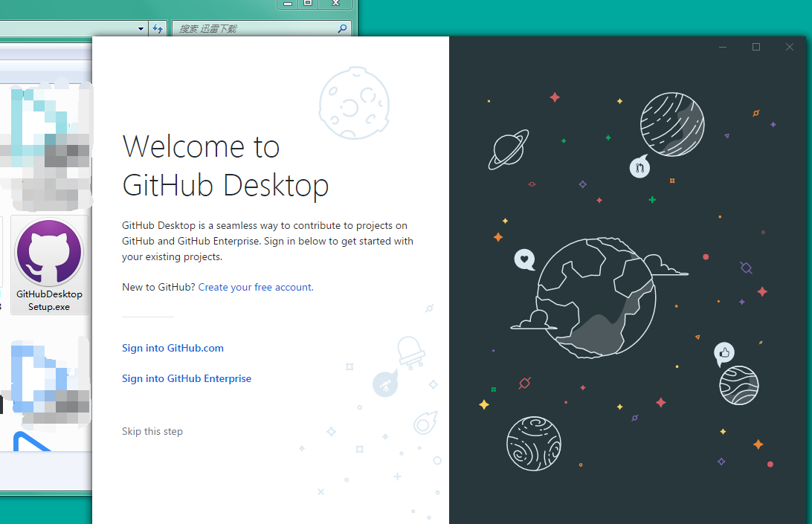Skip this step
The height and width of the screenshot is (524, 812).
pos(152,431)
